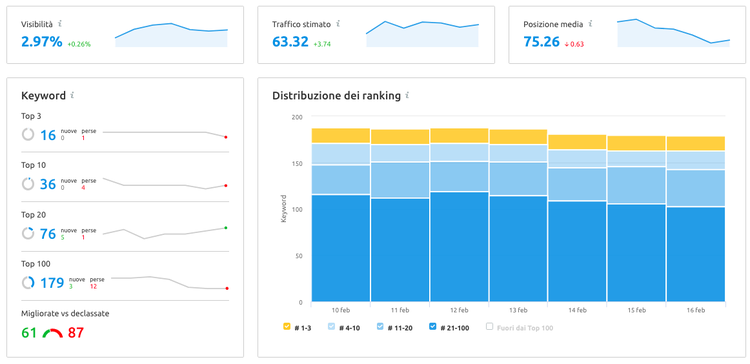The image size is (750, 364).
Task: Open the info icon beside Traffico stimato
Action: 338,23
